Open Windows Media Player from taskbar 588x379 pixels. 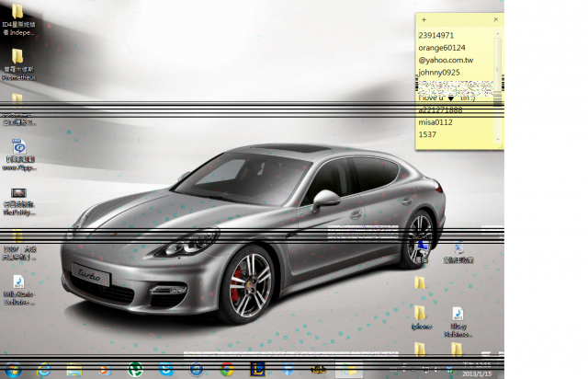pyautogui.click(x=105, y=370)
